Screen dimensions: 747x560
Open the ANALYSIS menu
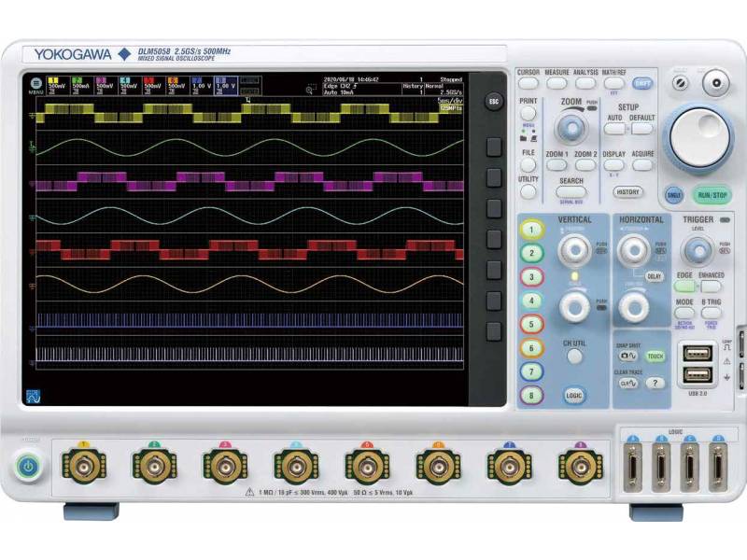[x=585, y=83]
